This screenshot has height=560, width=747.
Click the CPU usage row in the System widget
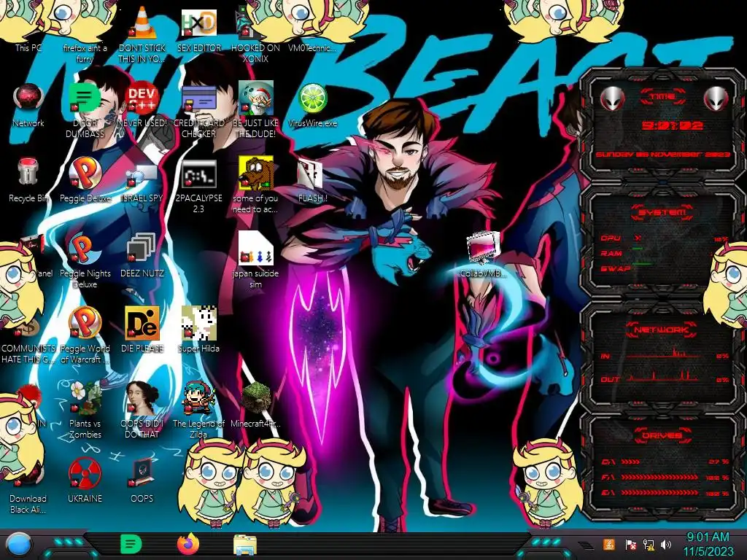(x=664, y=238)
